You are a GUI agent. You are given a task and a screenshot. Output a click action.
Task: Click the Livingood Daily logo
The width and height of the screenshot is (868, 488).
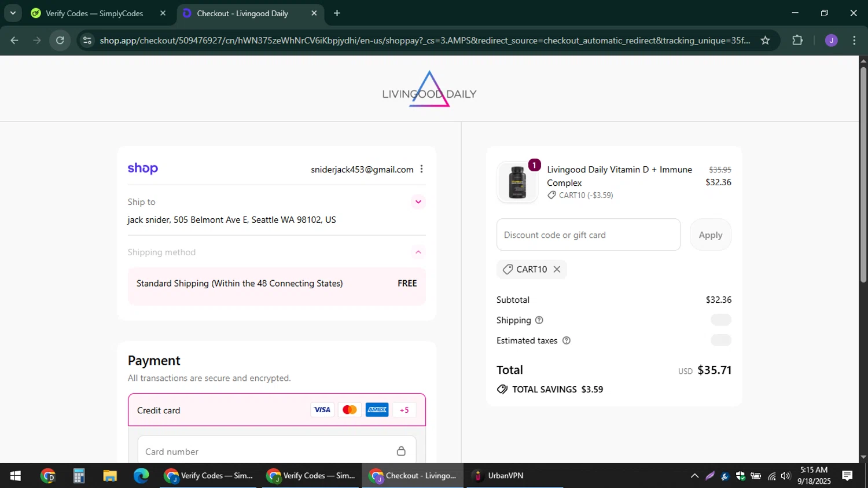429,89
